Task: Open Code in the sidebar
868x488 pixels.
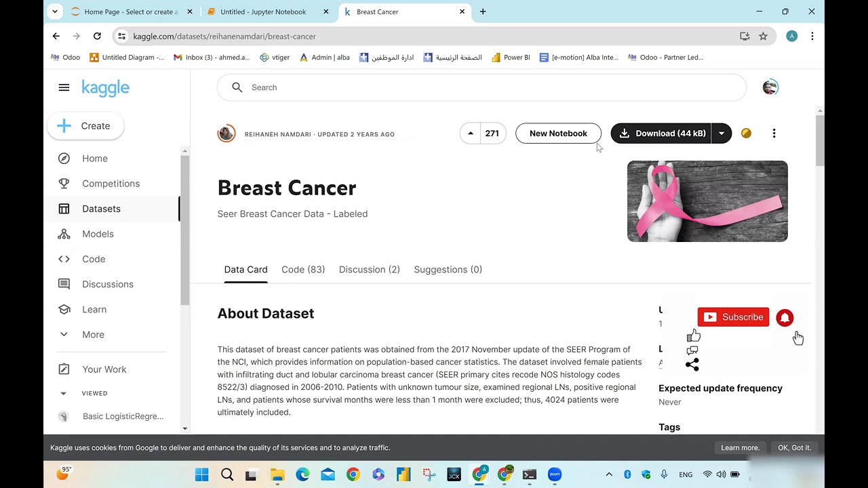Action: click(94, 259)
